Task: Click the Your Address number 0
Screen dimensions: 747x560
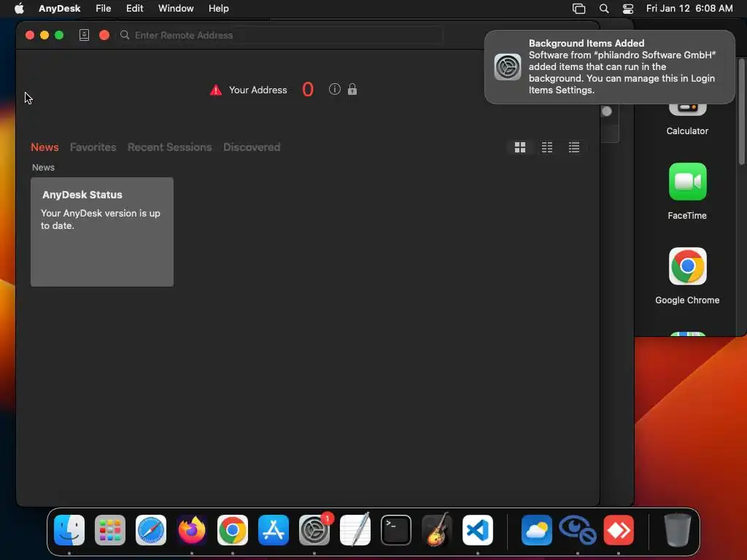Action: [308, 90]
